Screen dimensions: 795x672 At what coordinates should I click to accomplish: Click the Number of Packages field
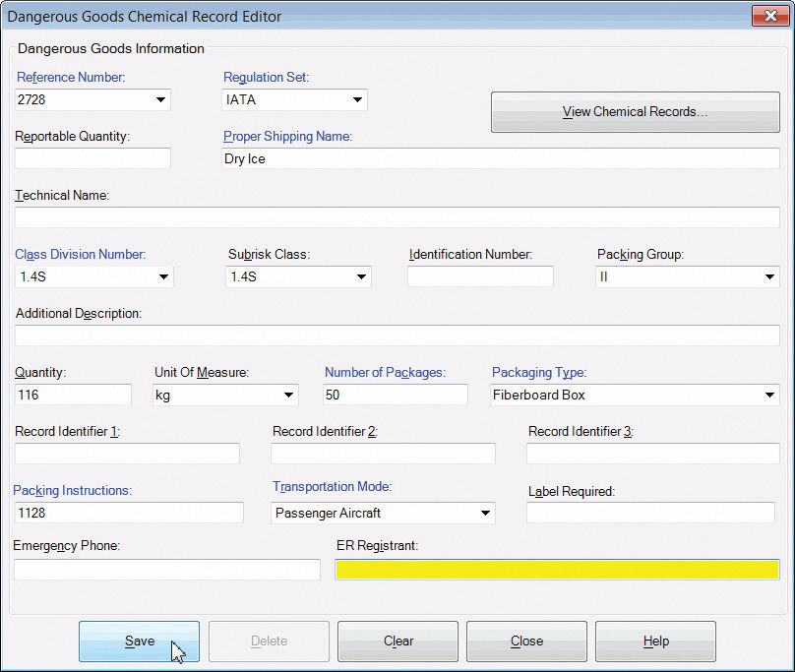click(395, 396)
